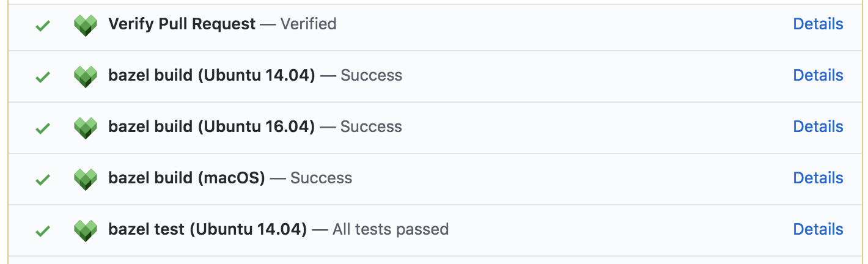The image size is (868, 264).
Task: Show Details for the macOS build
Action: point(818,178)
